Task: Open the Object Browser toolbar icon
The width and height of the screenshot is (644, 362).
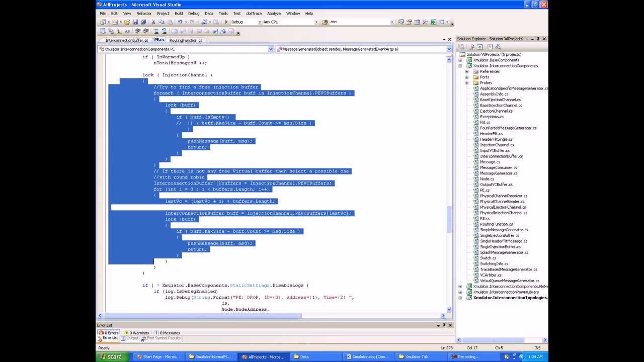Action: (x=417, y=22)
